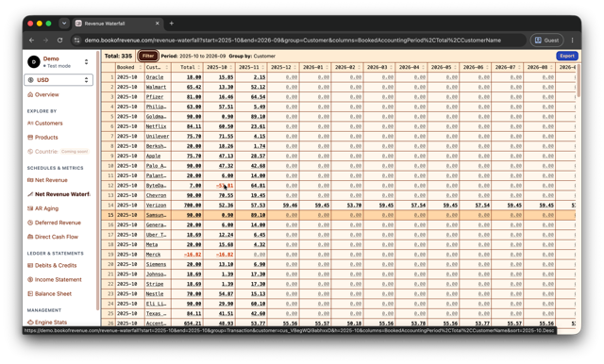Image resolution: width=604 pixels, height=364 pixels.
Task: Open the Verizon customer link
Action: click(156, 206)
